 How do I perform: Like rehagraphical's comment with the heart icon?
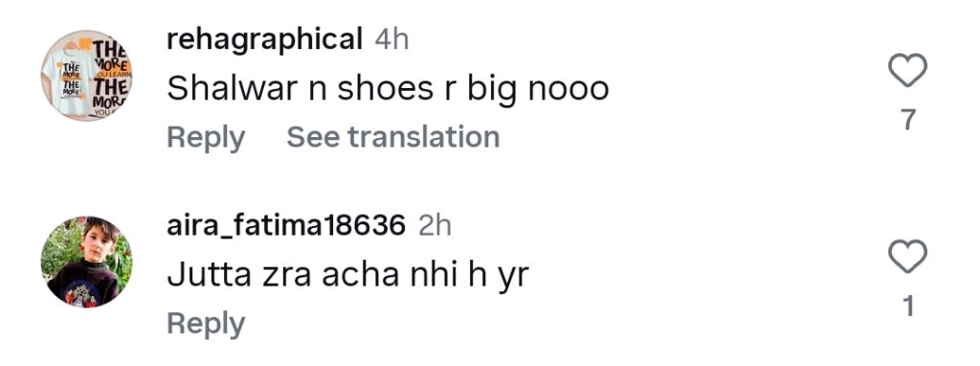pyautogui.click(x=907, y=70)
